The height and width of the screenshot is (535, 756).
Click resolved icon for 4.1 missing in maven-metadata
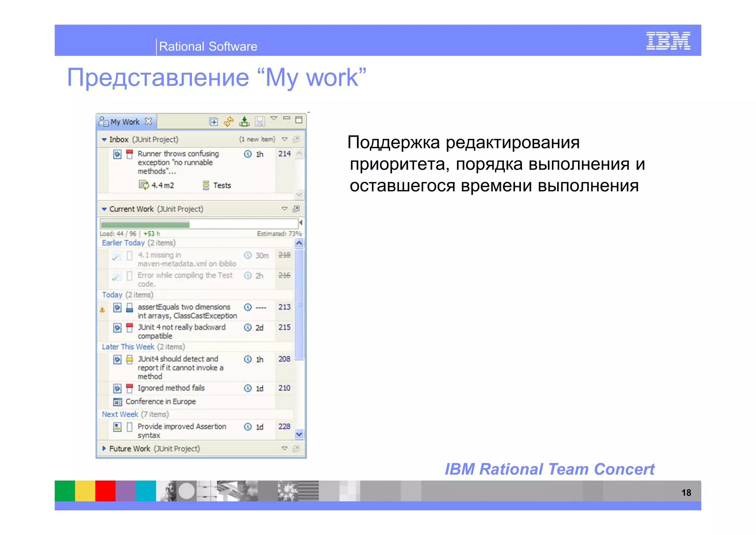pyautogui.click(x=117, y=256)
